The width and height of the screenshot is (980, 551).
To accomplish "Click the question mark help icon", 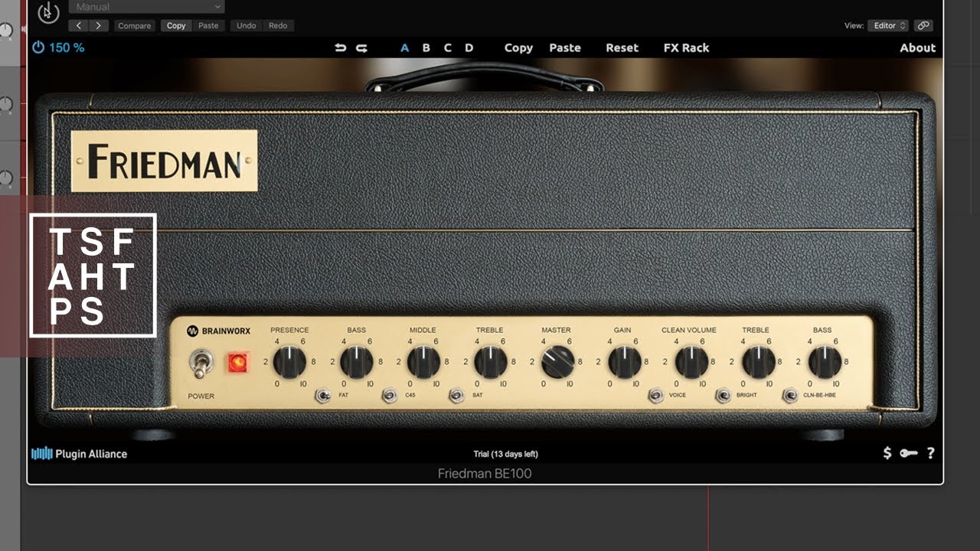I will 930,453.
